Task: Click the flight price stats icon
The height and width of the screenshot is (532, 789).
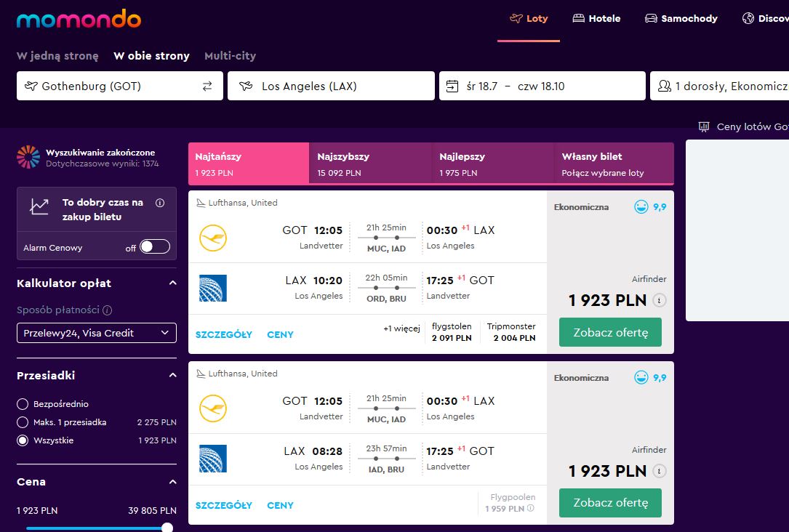Action: pyautogui.click(x=704, y=126)
